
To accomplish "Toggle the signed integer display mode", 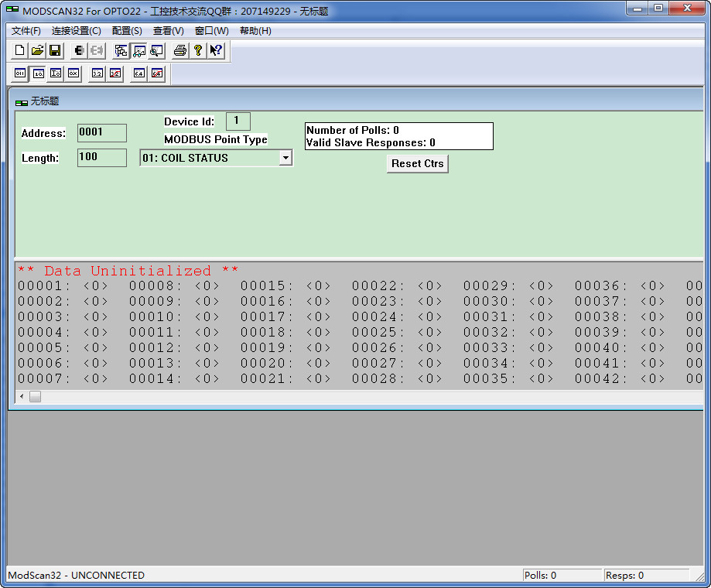I will [x=56, y=73].
